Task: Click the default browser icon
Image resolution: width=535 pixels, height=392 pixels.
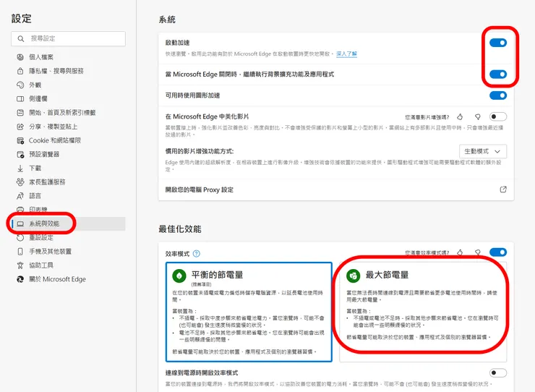Action: 20,154
